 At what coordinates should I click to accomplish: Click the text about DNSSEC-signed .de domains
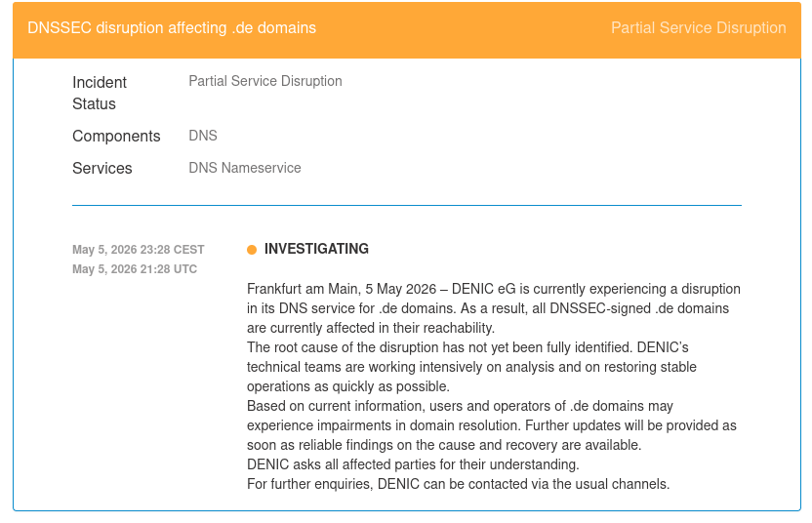pyautogui.click(x=639, y=308)
